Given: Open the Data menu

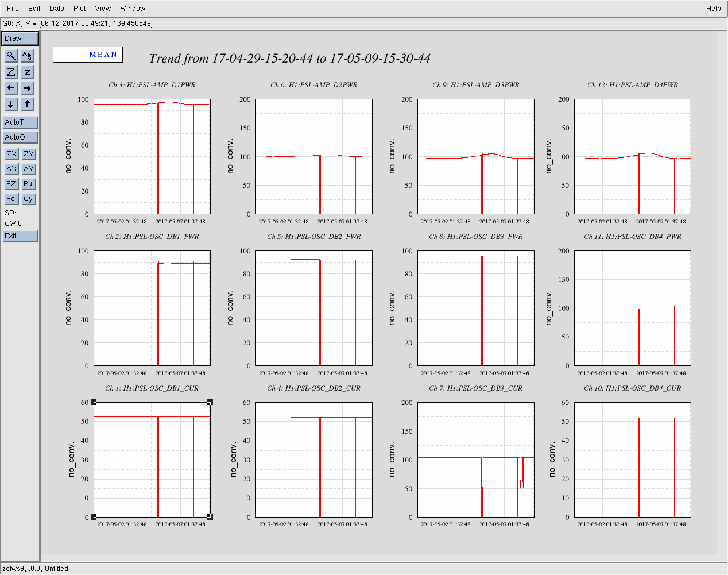Looking at the screenshot, I should [57, 9].
